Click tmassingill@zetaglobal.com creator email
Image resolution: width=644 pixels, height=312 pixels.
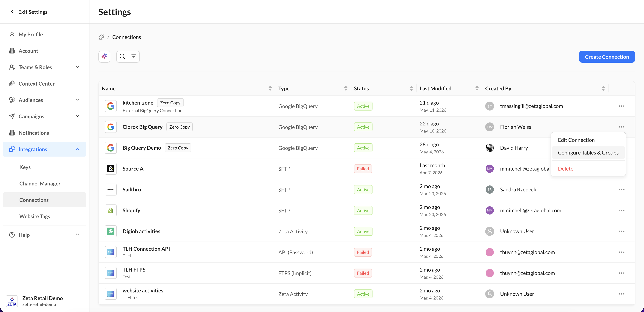click(x=531, y=106)
